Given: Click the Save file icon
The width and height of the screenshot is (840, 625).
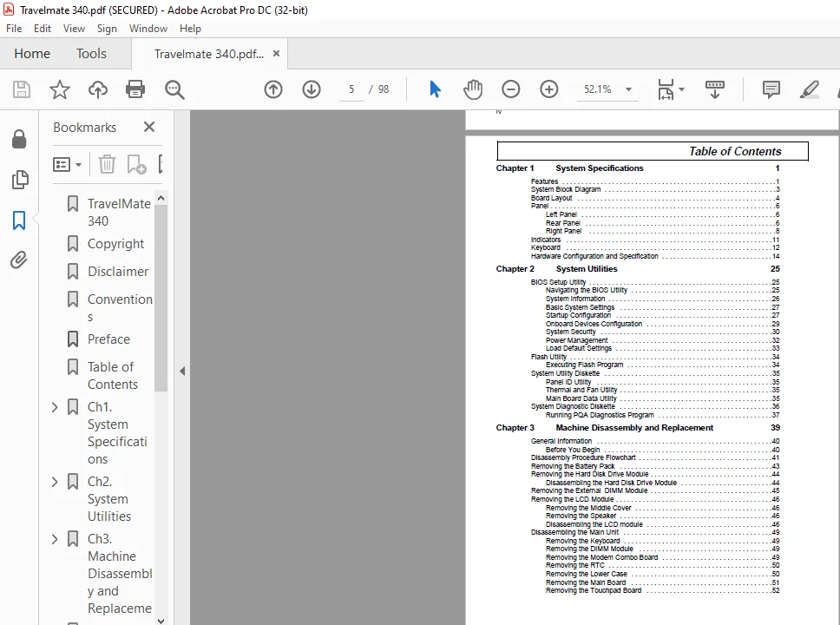Looking at the screenshot, I should (22, 89).
